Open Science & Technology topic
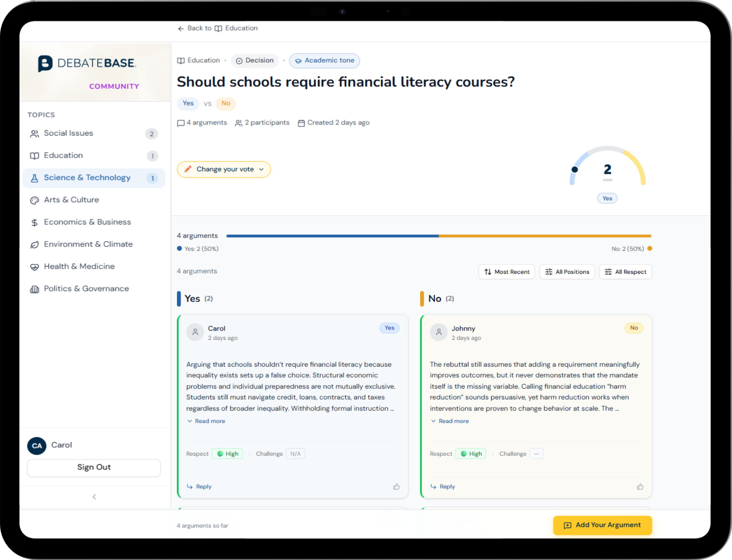732x560 pixels. pyautogui.click(x=87, y=178)
